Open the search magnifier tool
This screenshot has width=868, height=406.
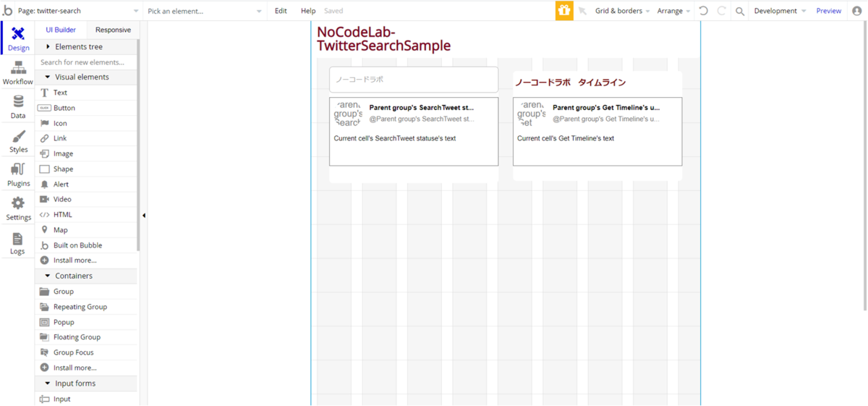tap(740, 12)
